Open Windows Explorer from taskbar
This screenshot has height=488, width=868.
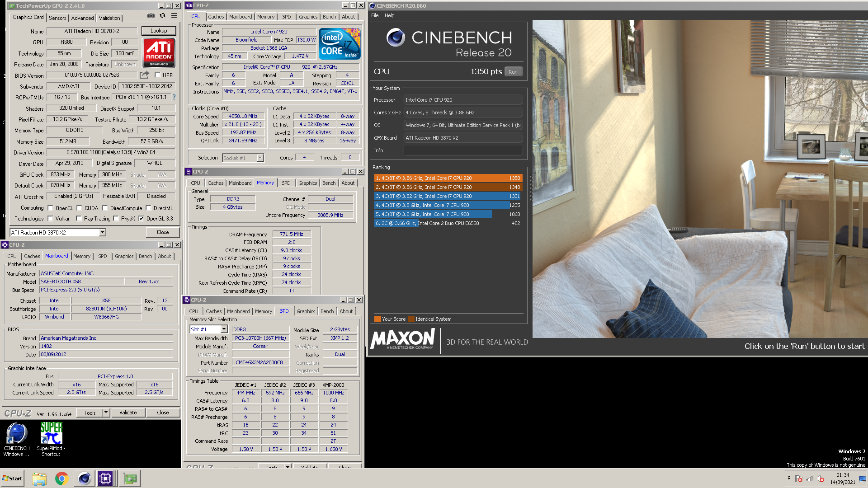[39, 479]
